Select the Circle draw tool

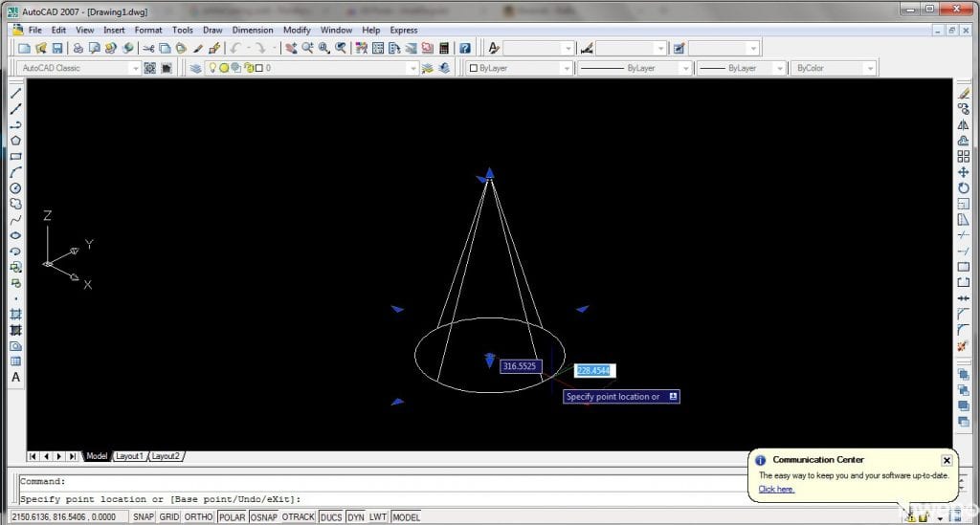[15, 188]
